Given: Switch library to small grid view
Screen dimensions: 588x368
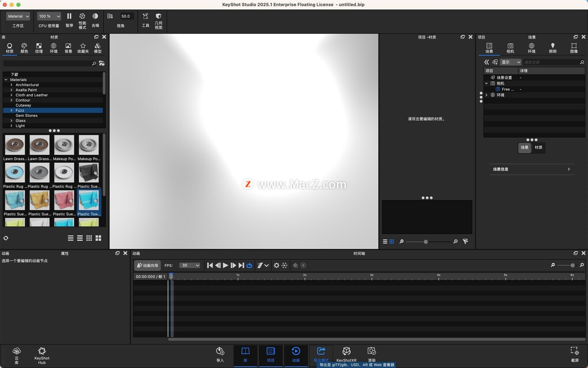Looking at the screenshot, I should click(89, 238).
